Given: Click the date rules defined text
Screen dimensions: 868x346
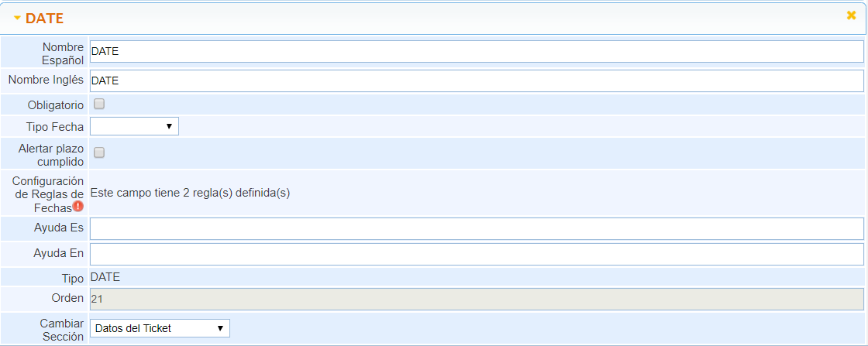Looking at the screenshot, I should point(190,193).
